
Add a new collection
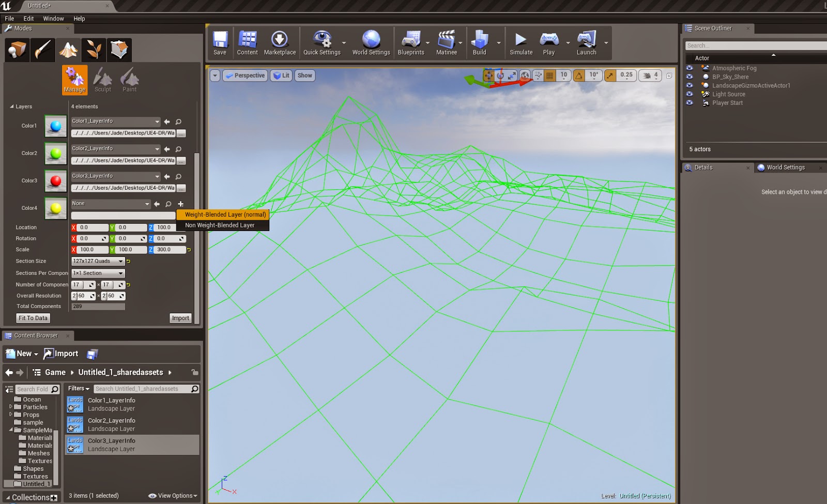[54, 498]
